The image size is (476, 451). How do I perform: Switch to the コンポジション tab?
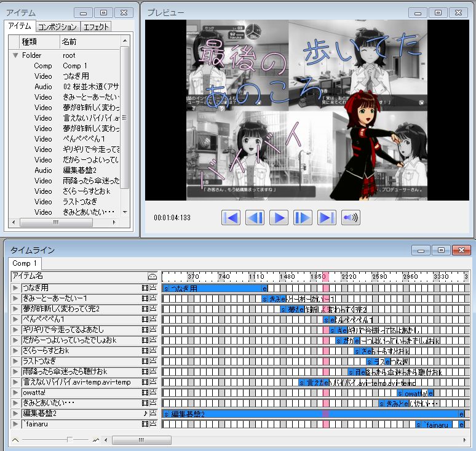tap(58, 27)
